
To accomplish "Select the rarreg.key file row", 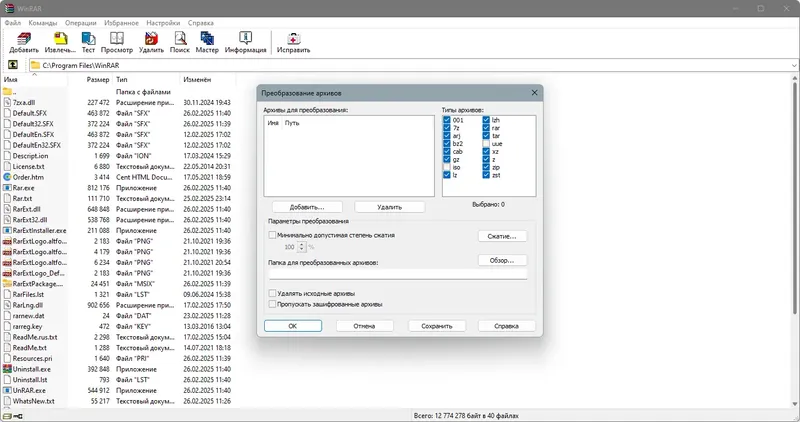I will 118,327.
